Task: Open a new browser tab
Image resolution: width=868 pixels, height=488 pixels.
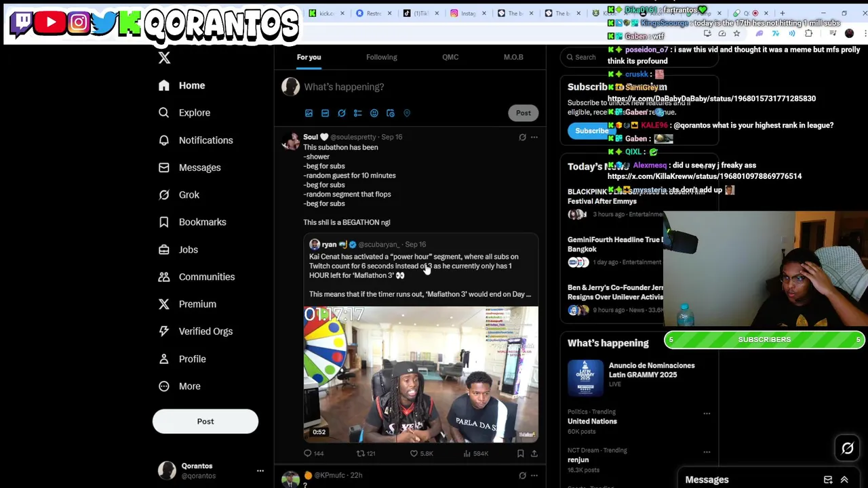Action: pyautogui.click(x=782, y=13)
